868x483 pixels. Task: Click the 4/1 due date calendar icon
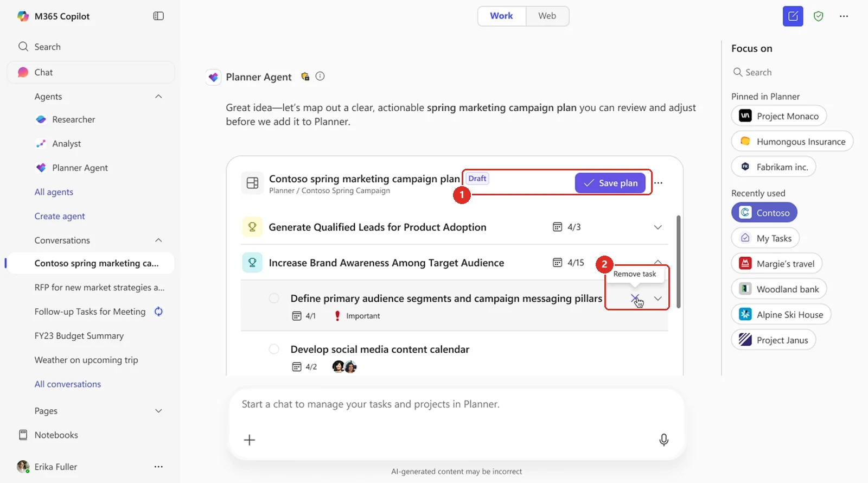297,316
